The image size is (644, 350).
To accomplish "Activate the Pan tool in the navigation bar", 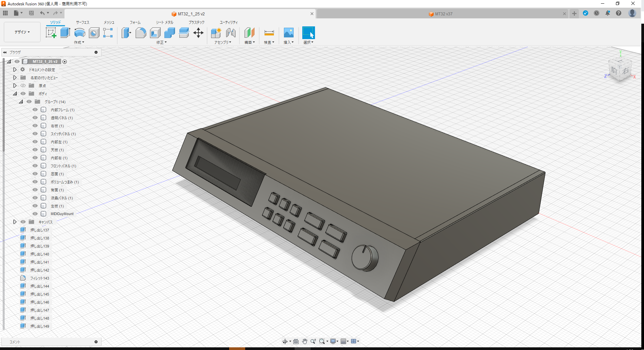I will [x=304, y=341].
